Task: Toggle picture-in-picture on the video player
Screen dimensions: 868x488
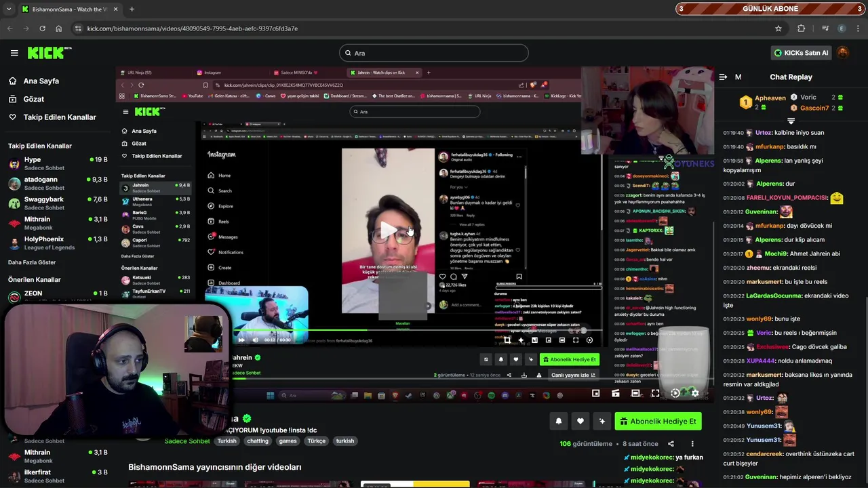Action: (595, 393)
